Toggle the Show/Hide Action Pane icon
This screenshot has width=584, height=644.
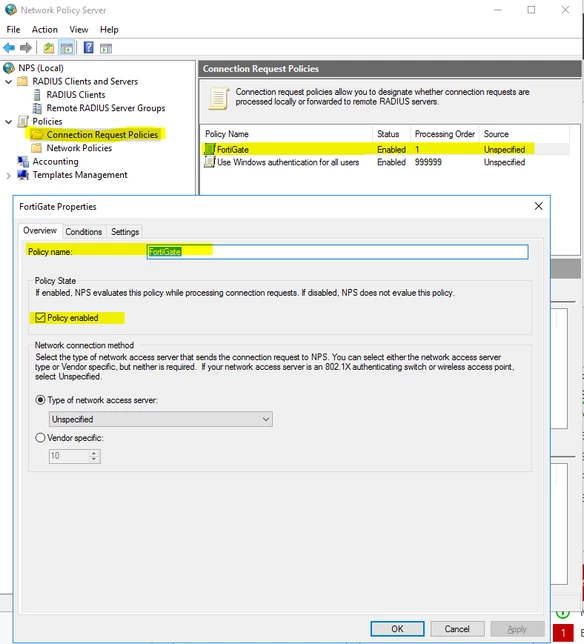click(106, 48)
